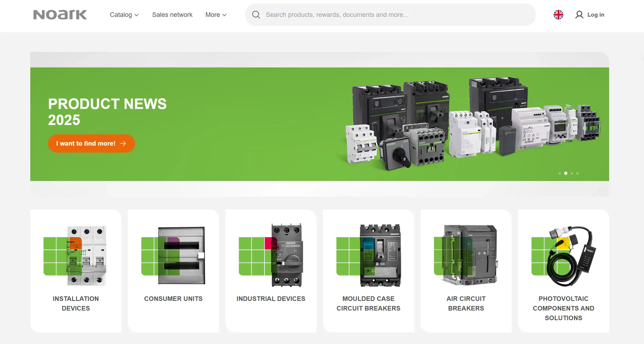644x344 pixels.
Task: Click the Installation Devices label
Action: click(x=76, y=303)
